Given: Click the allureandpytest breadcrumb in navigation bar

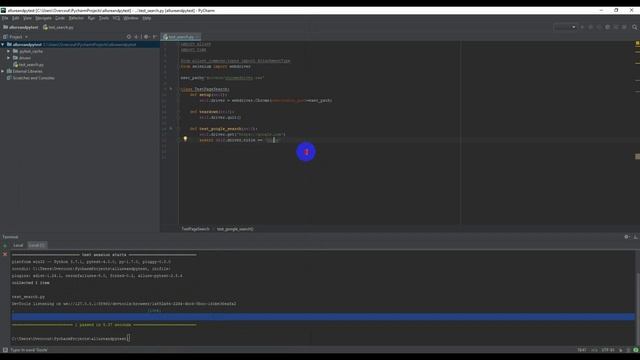Looking at the screenshot, I should pos(20,27).
